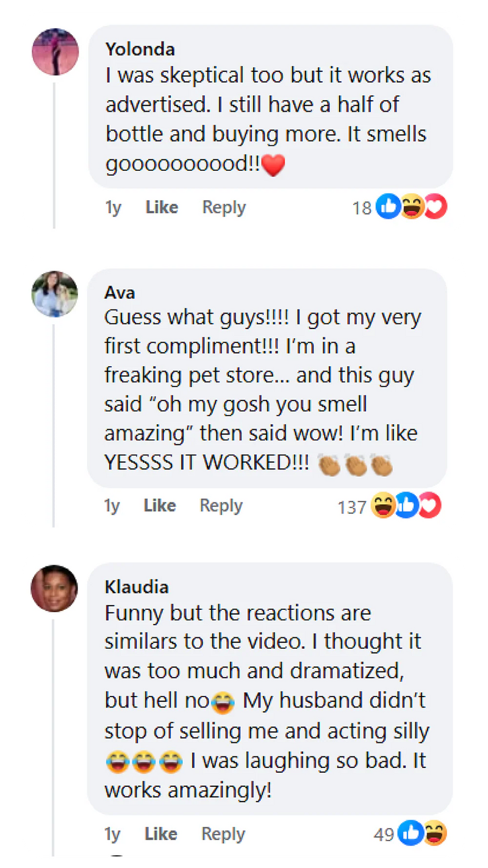
Task: Reply to Yolonda's comment
Action: tap(224, 208)
